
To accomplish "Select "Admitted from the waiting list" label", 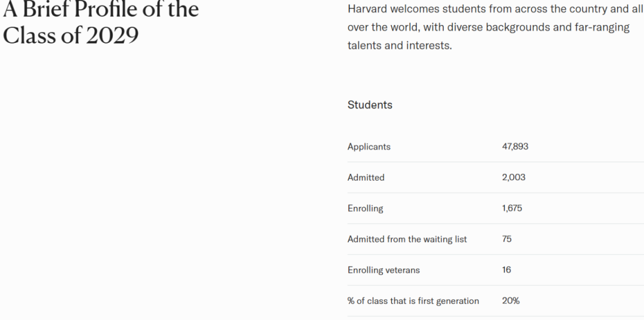I will (407, 240).
